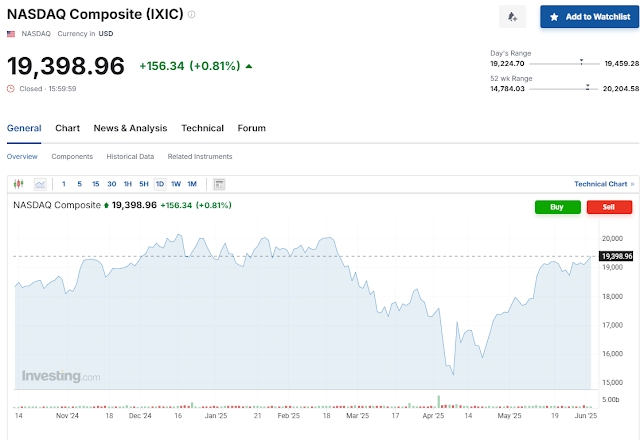Click the Day's Range low value 19,224.70
The width and height of the screenshot is (640, 440).
(507, 64)
